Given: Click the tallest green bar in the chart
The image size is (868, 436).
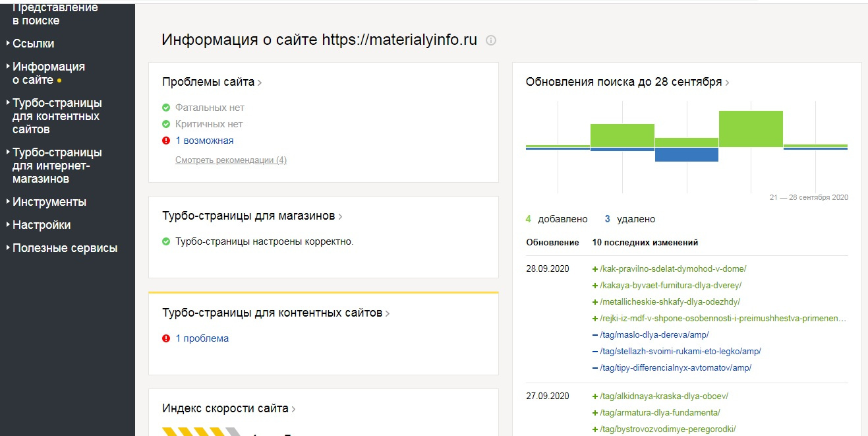Looking at the screenshot, I should pyautogui.click(x=751, y=129).
